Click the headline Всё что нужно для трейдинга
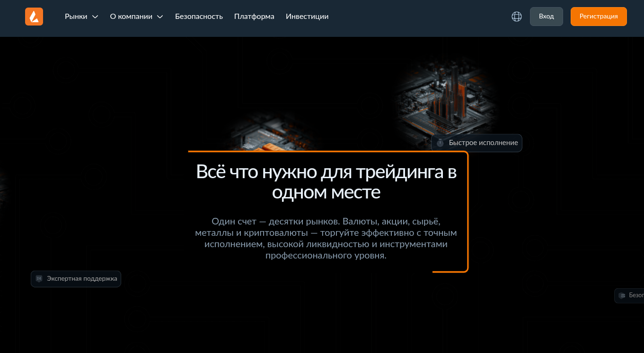This screenshot has width=644, height=353. point(326,181)
